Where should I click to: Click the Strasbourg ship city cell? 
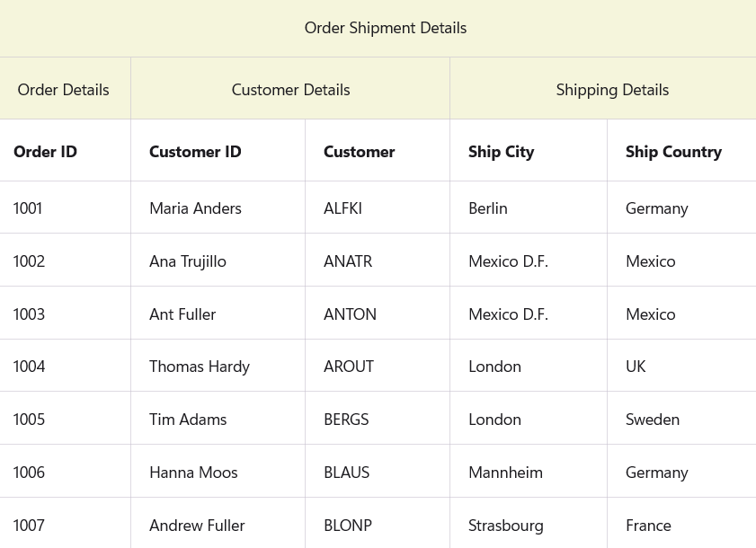[506, 526]
